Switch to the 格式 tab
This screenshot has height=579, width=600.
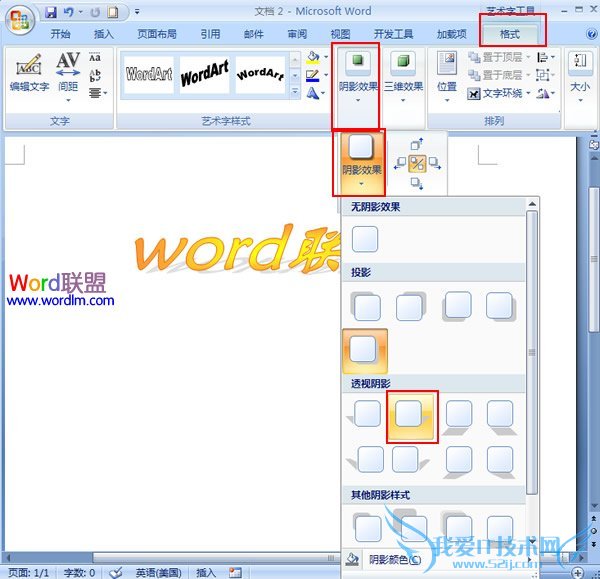pos(510,34)
